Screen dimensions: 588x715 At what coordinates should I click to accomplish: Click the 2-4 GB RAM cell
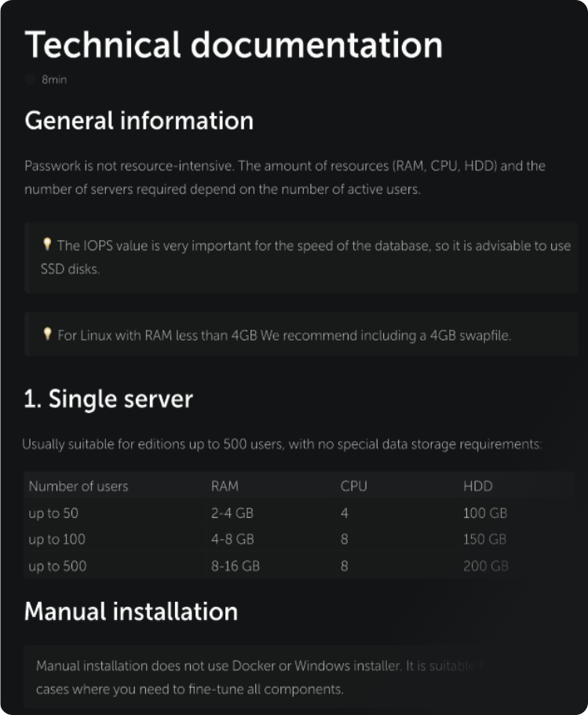point(232,513)
